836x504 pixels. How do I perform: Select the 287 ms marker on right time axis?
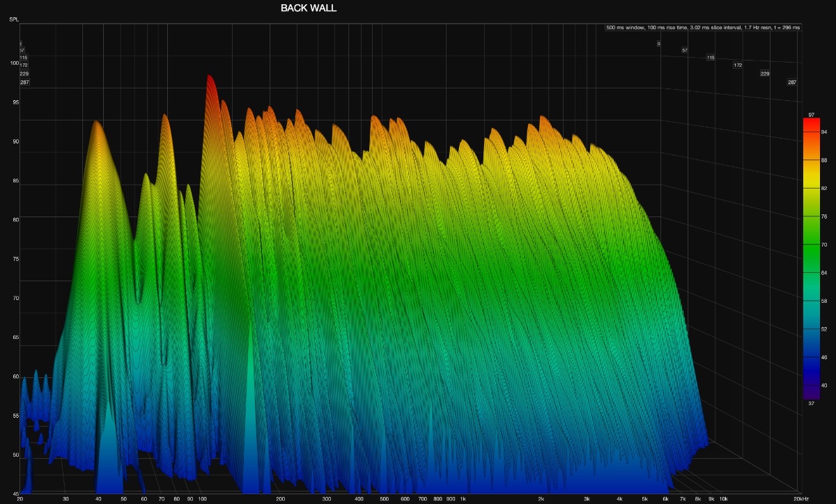792,82
